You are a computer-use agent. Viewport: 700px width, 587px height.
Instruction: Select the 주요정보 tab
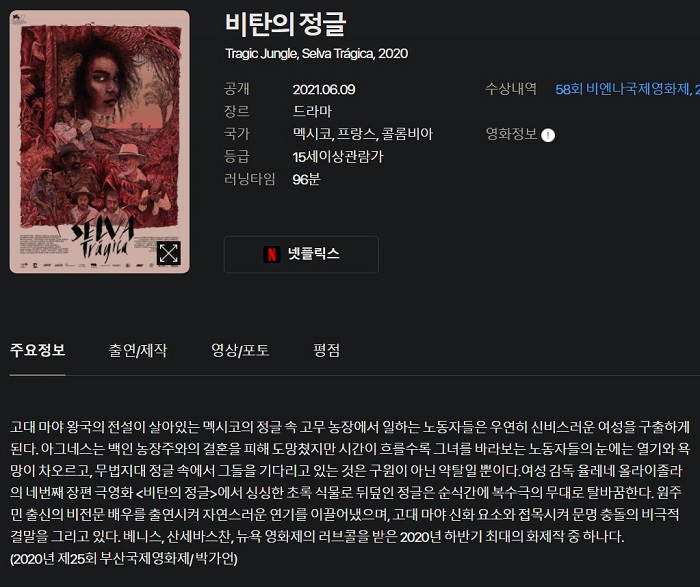(x=38, y=350)
